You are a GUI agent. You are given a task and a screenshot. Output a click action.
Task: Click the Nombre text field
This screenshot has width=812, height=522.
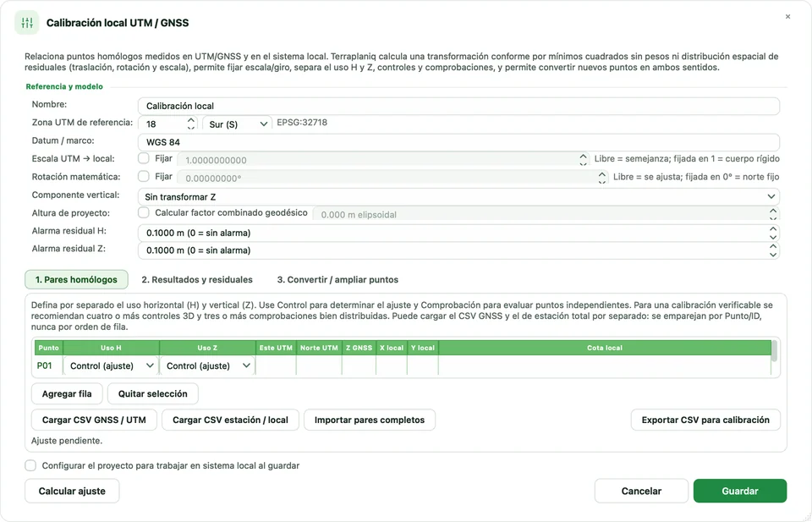pyautogui.click(x=458, y=106)
